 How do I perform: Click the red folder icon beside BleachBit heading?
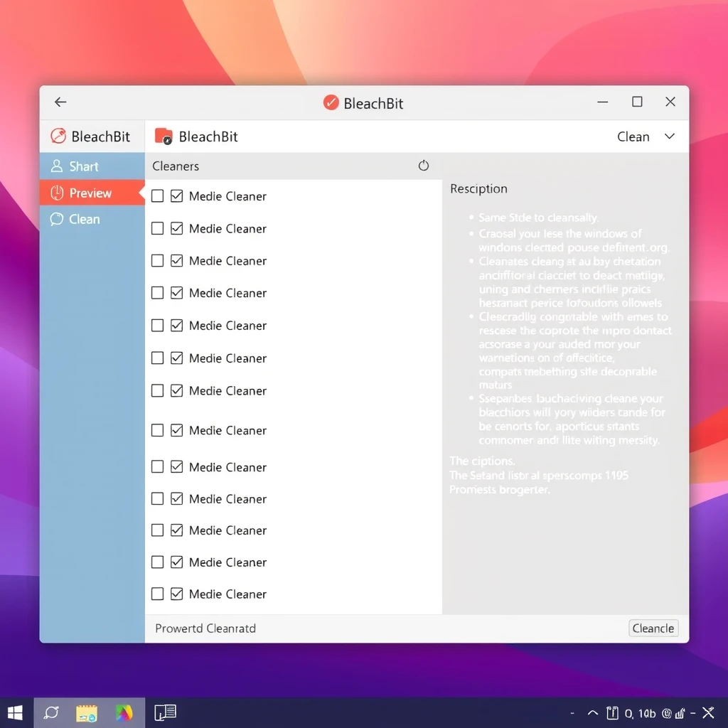pos(164,136)
